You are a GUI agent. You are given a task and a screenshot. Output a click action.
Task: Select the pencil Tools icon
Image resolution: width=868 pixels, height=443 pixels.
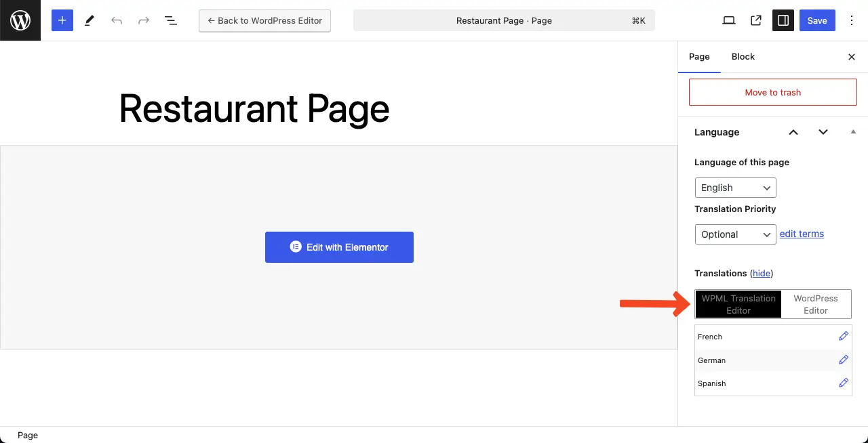click(90, 20)
